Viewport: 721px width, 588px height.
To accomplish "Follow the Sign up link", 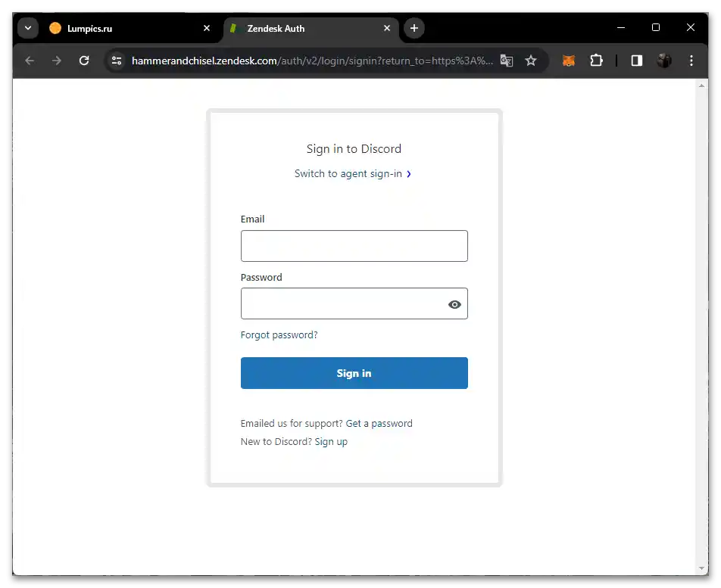I will (x=331, y=442).
